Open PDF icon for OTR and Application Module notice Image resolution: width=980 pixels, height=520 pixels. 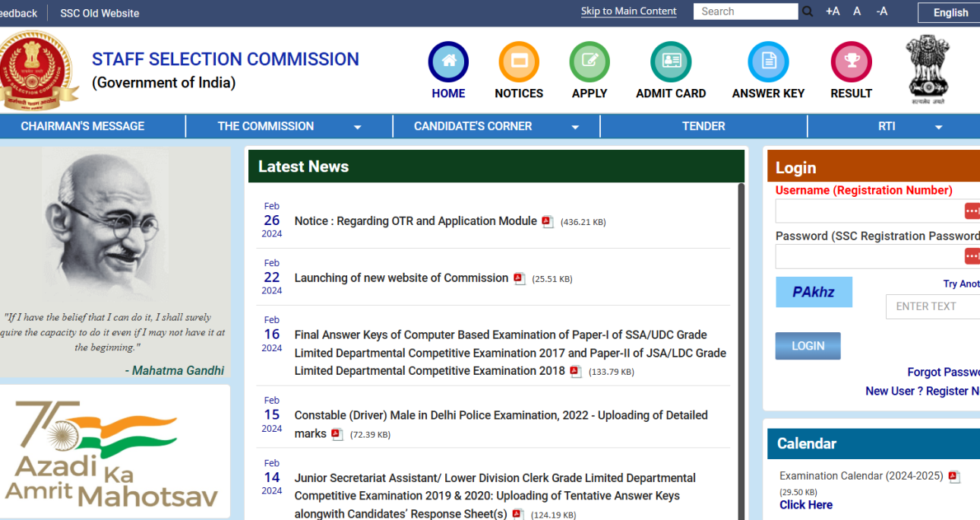tap(548, 222)
